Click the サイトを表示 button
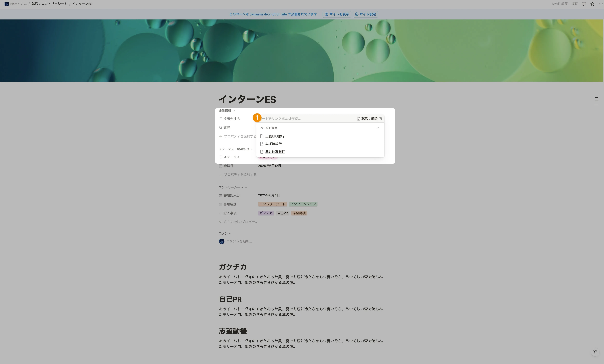The image size is (604, 364). [x=337, y=14]
